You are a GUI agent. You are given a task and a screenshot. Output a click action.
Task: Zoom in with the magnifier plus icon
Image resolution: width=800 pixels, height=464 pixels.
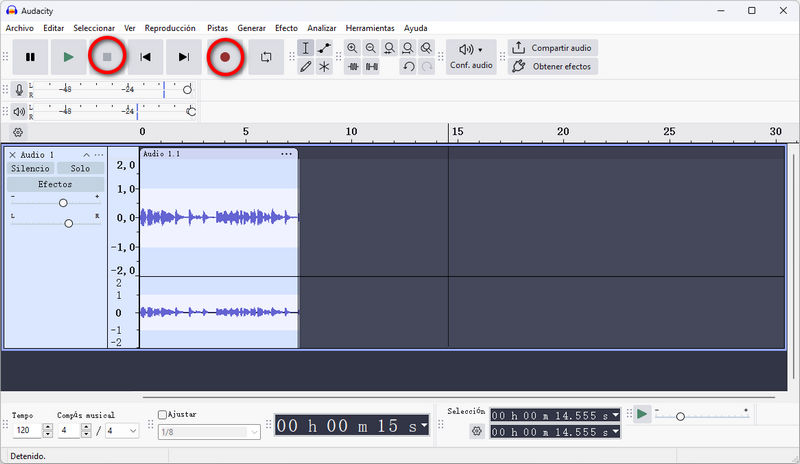pyautogui.click(x=352, y=48)
